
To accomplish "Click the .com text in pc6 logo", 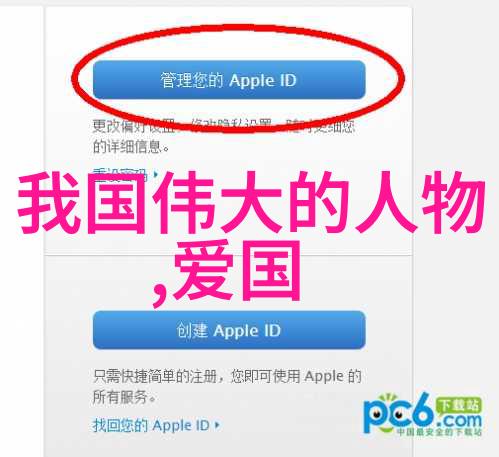I will pyautogui.click(x=460, y=421).
